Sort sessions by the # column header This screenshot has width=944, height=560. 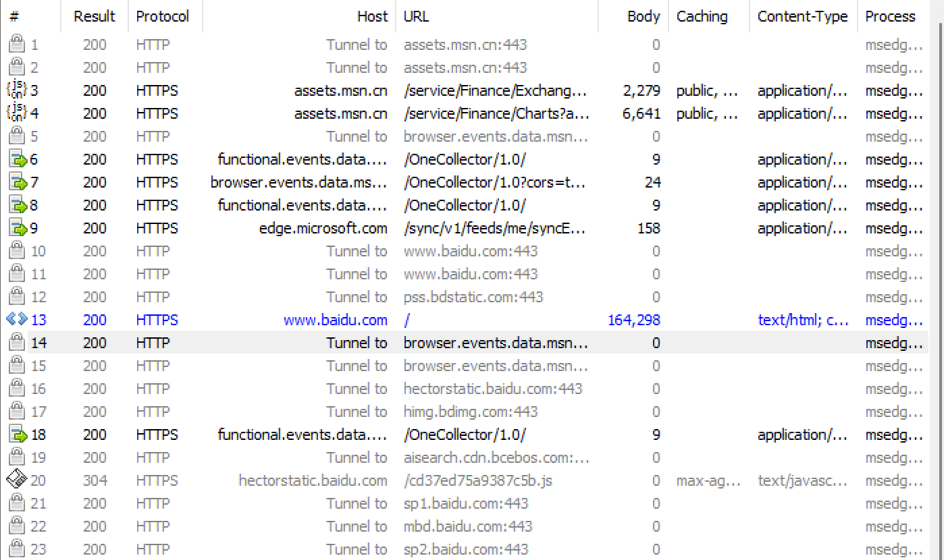coord(30,16)
